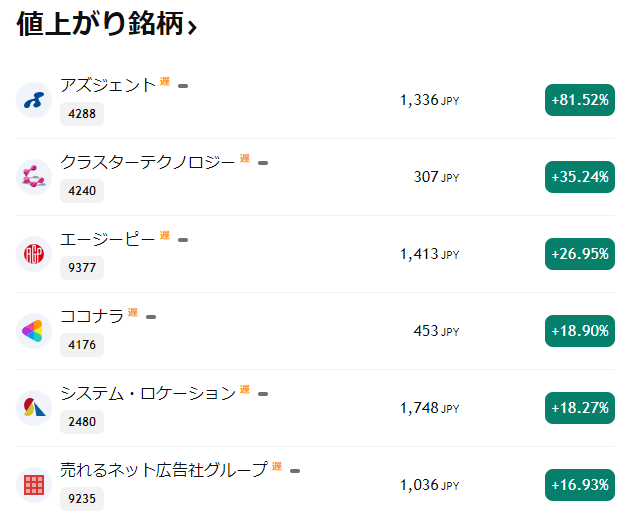Open the アズジェント stock link

tap(108, 86)
